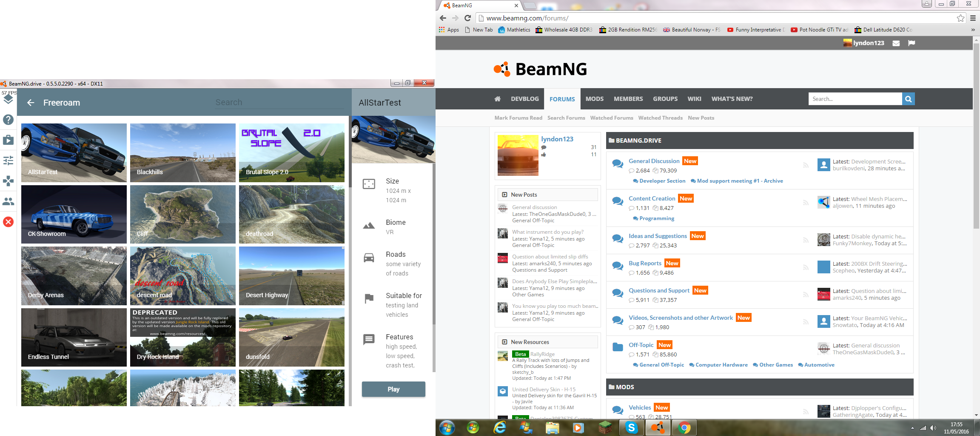Image resolution: width=980 pixels, height=436 pixels.
Task: Open Skype from the taskbar
Action: 631,427
